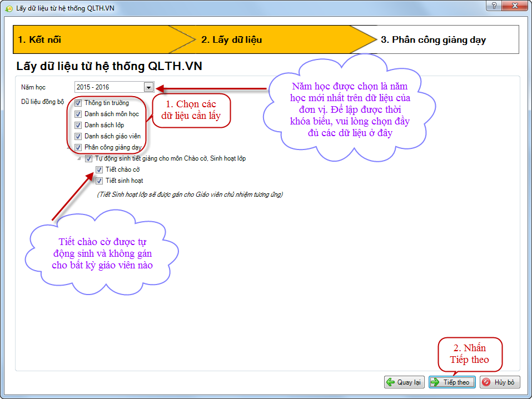Uncheck the Tiết sinh hoạt checkbox
Image resolution: width=532 pixels, height=399 pixels.
pos(99,181)
